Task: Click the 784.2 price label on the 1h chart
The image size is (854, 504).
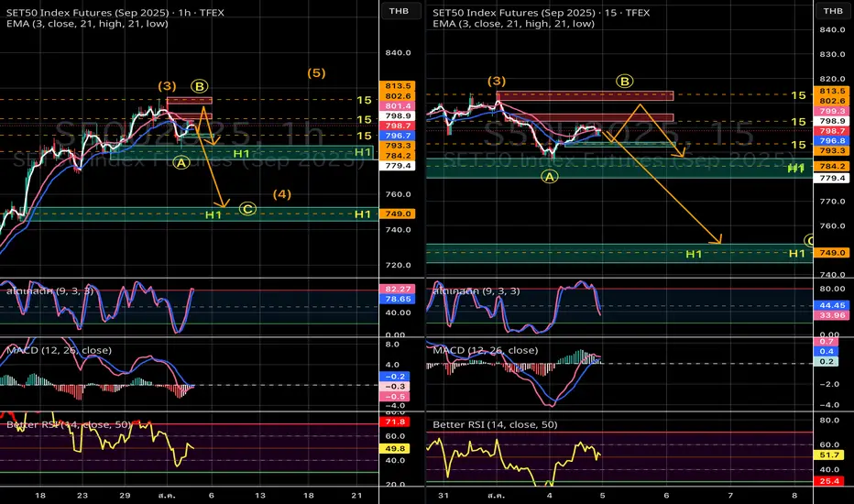Action: 397,155
